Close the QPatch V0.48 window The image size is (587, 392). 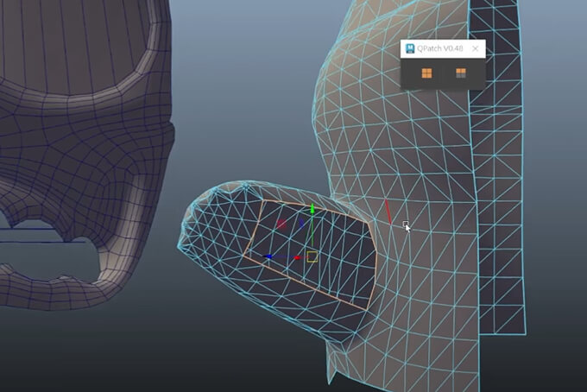pyautogui.click(x=476, y=48)
